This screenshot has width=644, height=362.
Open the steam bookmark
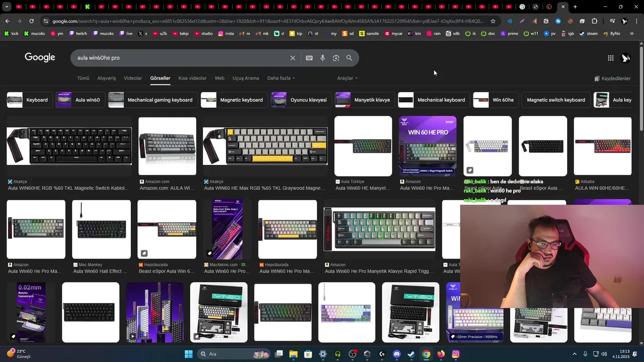[588, 34]
